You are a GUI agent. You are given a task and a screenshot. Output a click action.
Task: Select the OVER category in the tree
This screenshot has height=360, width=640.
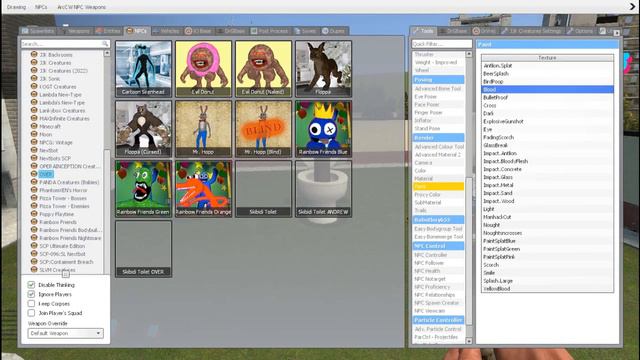tap(46, 174)
